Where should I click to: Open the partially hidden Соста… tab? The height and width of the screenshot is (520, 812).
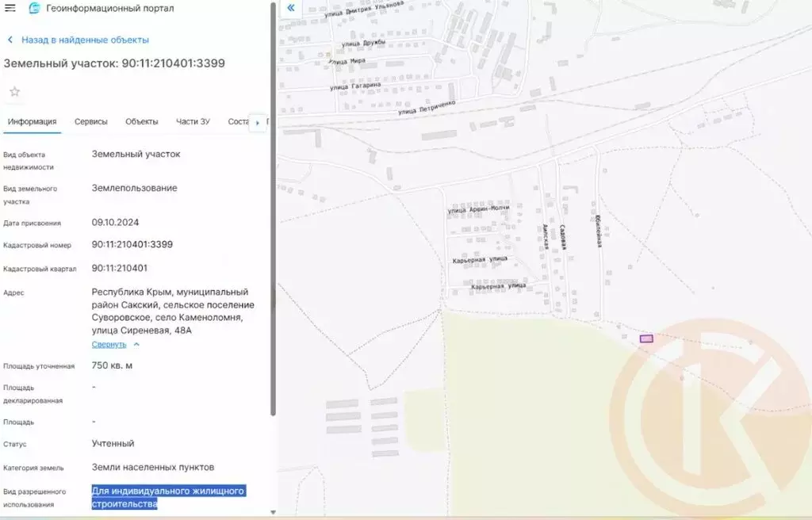(237, 121)
